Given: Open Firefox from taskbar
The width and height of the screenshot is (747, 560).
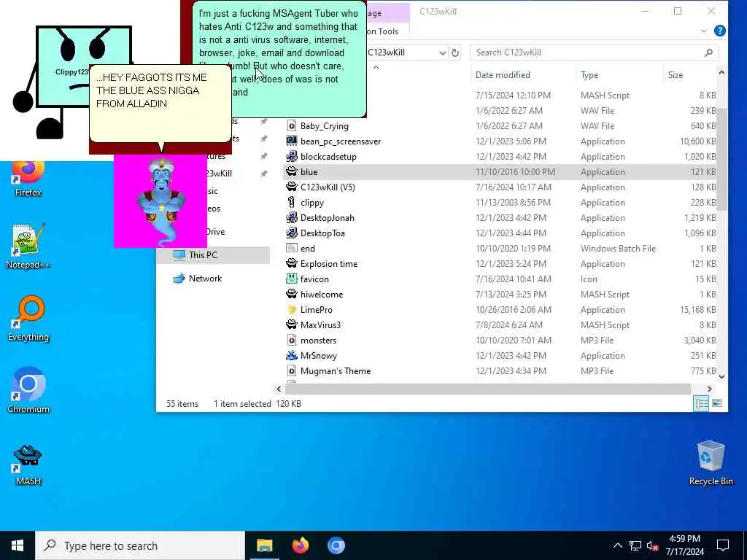Looking at the screenshot, I should click(x=300, y=545).
